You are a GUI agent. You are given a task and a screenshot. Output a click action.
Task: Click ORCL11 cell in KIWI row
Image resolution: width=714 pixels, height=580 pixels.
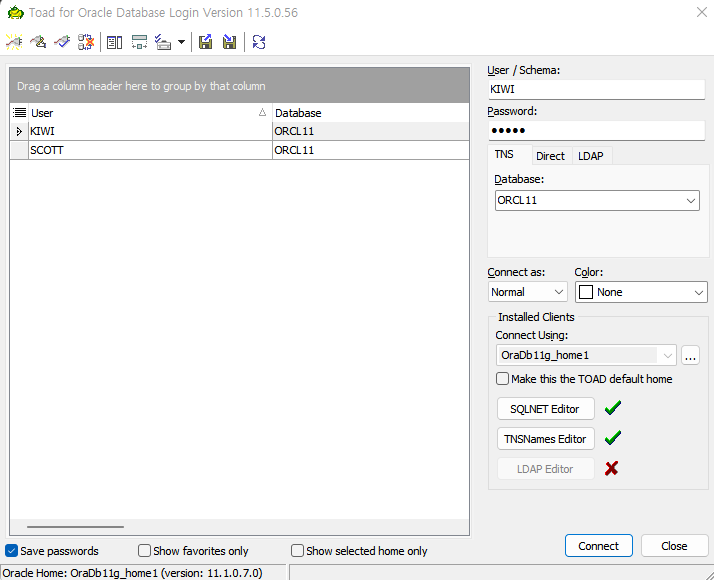(x=371, y=131)
